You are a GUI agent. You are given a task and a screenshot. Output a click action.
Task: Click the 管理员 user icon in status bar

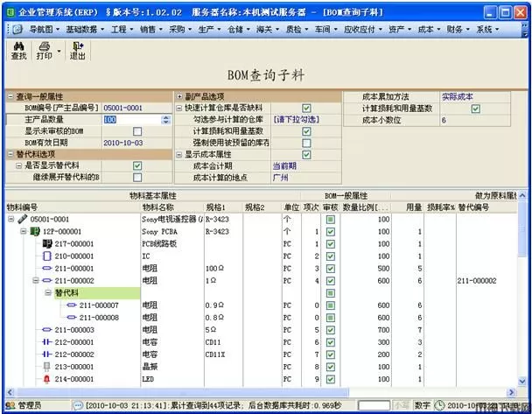[x=10, y=406]
